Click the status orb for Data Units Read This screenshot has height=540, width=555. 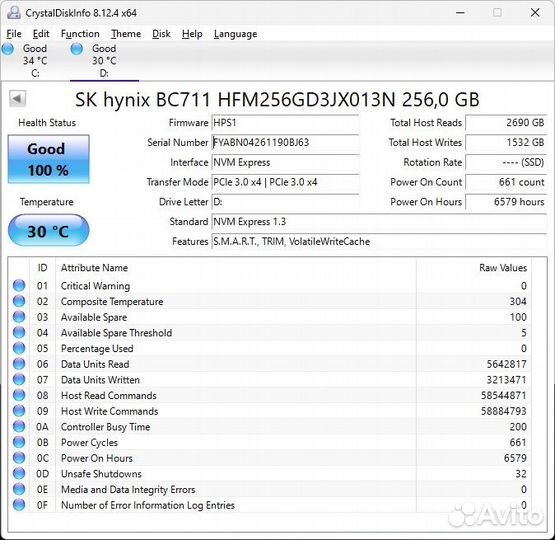19,364
